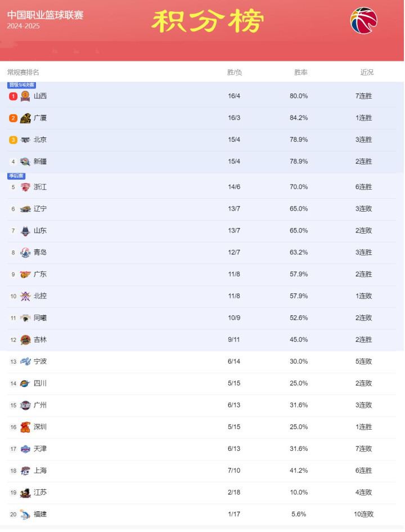The height and width of the screenshot is (532, 405).
Task: Open the 北京 team name link
Action: coord(40,140)
